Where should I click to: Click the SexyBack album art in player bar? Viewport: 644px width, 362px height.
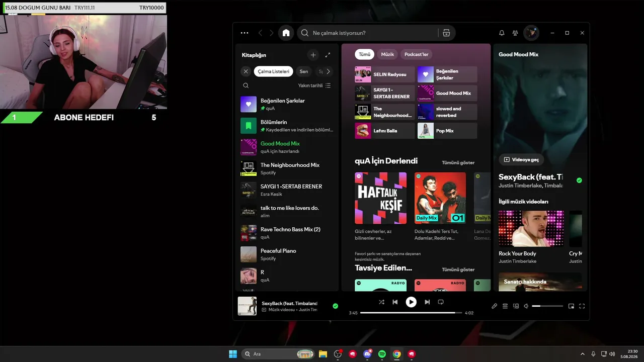click(247, 306)
